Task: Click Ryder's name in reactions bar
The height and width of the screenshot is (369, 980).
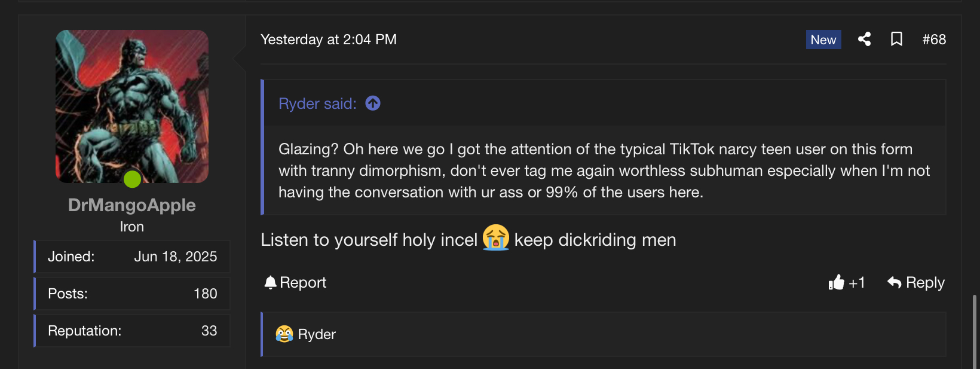Action: click(317, 334)
